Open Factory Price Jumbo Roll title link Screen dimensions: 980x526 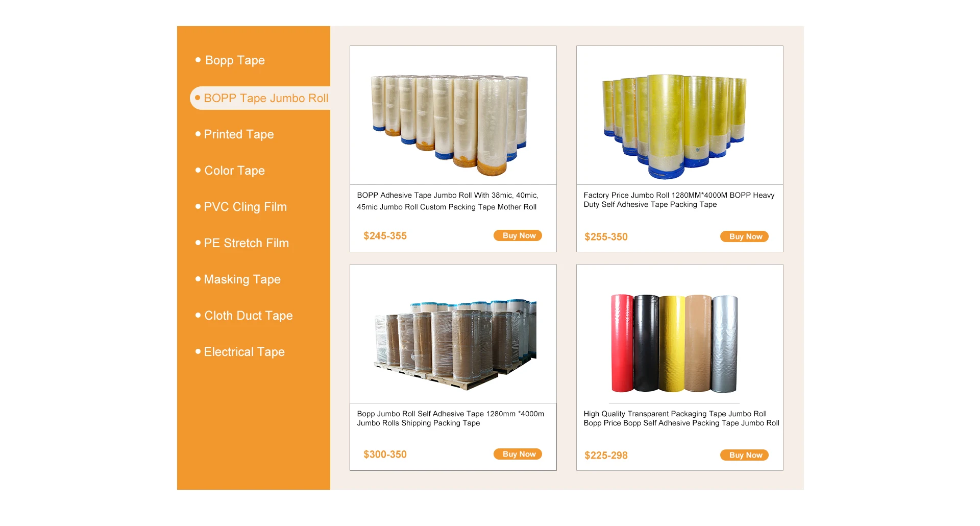tap(679, 200)
